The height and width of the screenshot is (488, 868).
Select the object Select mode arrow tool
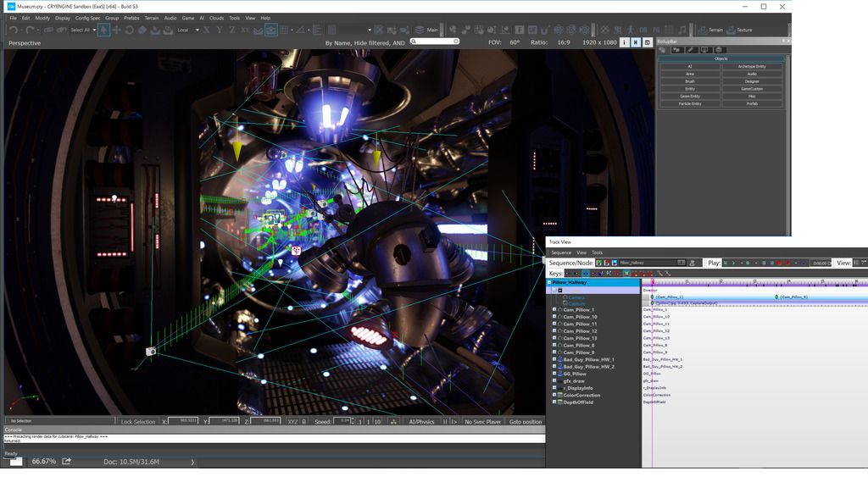103,30
